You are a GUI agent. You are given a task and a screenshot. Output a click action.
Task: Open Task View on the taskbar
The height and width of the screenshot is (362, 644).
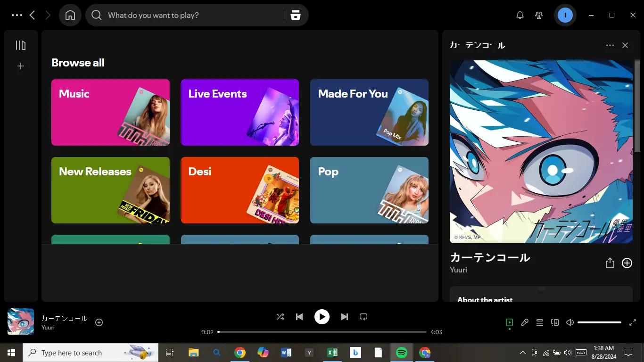click(x=170, y=353)
